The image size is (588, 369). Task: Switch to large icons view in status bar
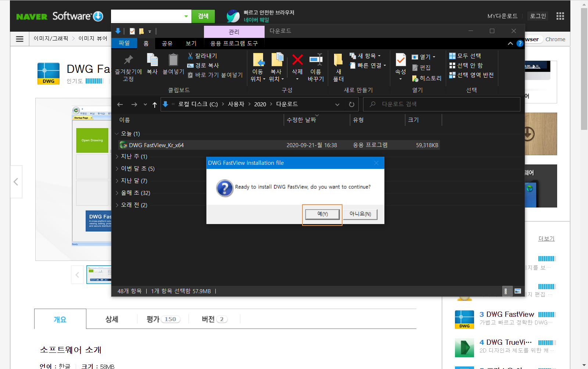(518, 291)
